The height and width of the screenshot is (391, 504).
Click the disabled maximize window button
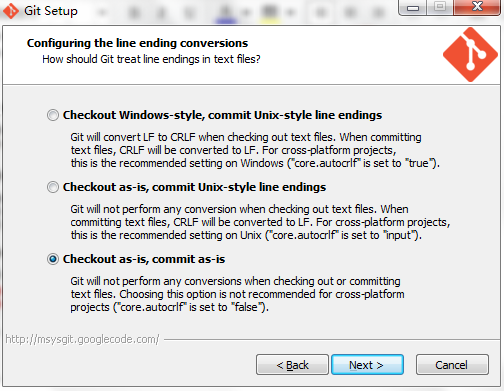click(x=440, y=7)
